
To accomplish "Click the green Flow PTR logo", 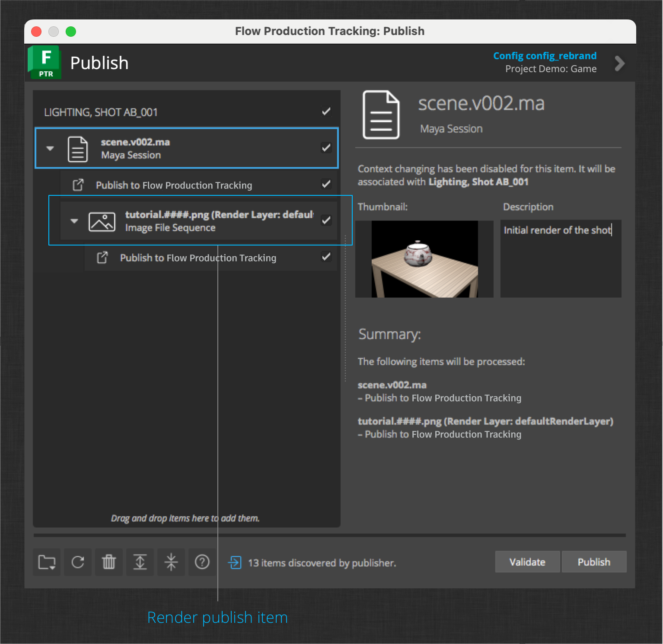I will (x=45, y=62).
